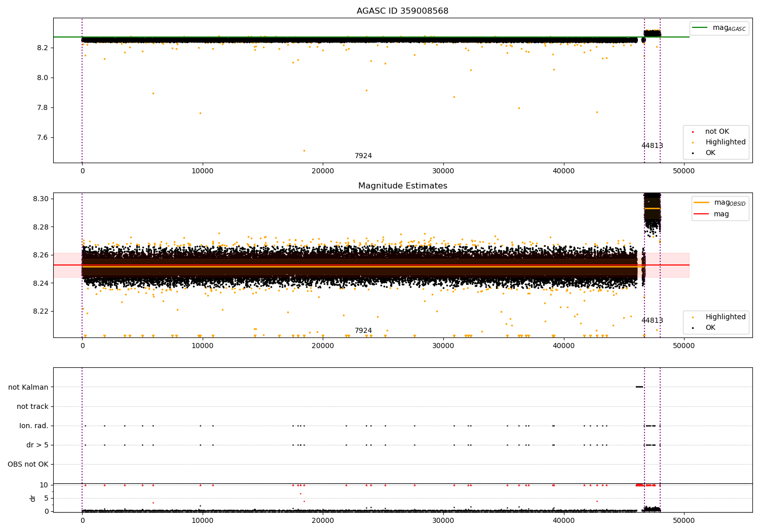Click the 8.0 y-axis tick label
Viewport: 760px width, 532px height.
(42, 78)
